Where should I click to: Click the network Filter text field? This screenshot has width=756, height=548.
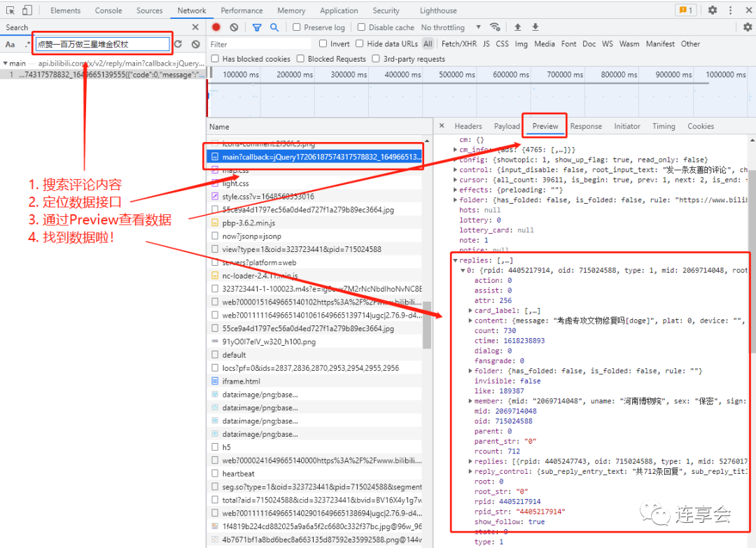[x=260, y=44]
